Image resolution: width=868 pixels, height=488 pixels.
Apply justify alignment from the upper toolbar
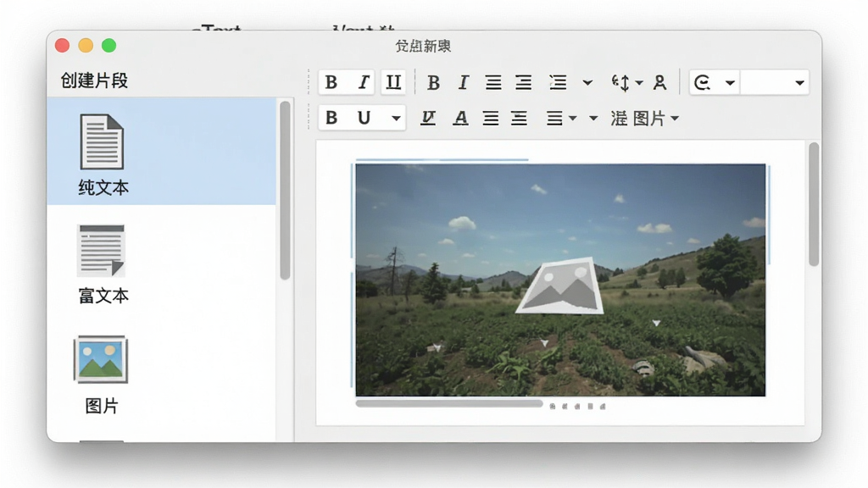(493, 83)
